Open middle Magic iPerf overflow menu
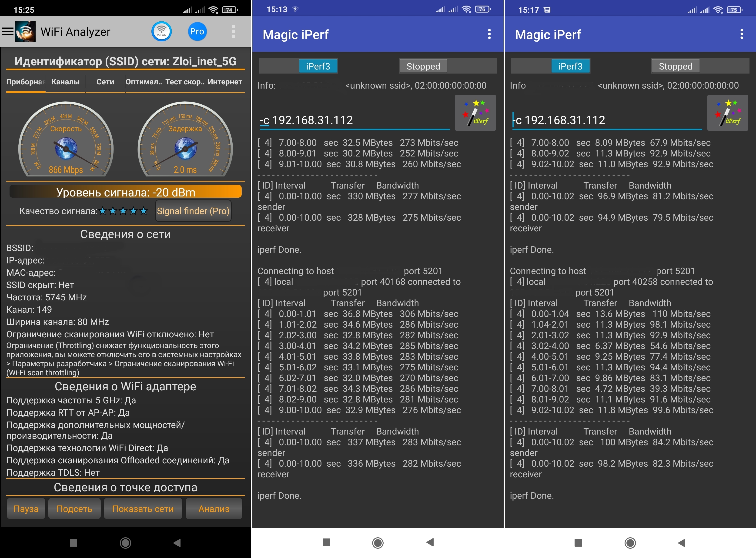Viewport: 756px width, 558px height. coord(489,34)
